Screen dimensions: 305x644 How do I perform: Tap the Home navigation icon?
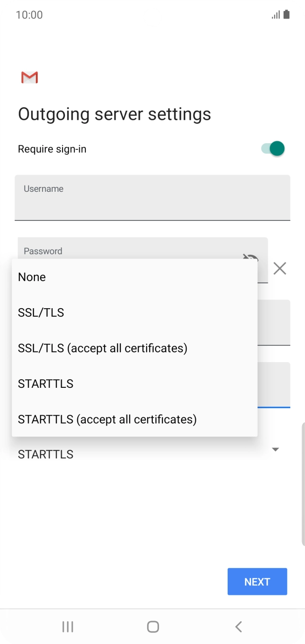pyautogui.click(x=152, y=626)
